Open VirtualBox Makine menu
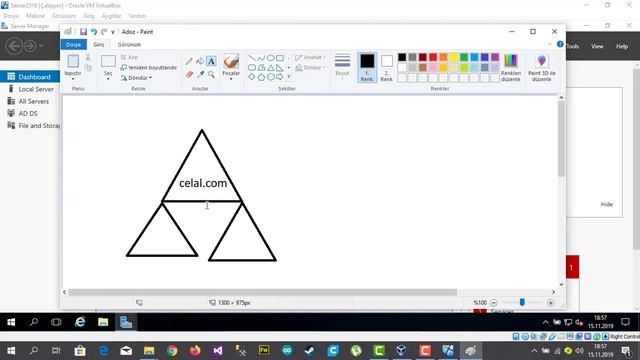640x360 pixels. click(x=35, y=16)
